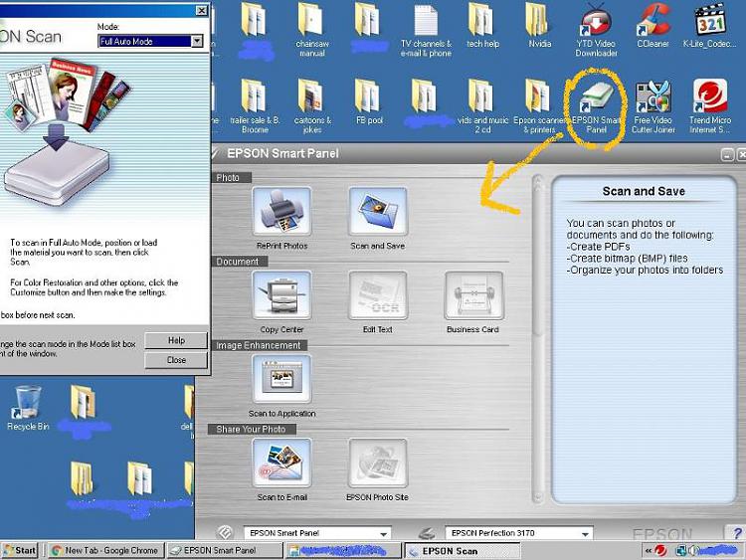Screen dimensions: 746x560
Task: Expand the EPSON Smart Panel application dropdown
Action: click(384, 534)
